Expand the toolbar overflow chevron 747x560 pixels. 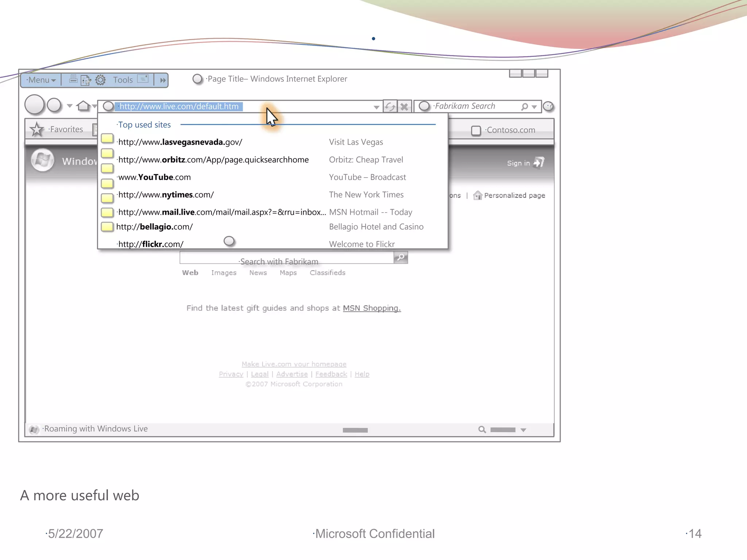163,80
